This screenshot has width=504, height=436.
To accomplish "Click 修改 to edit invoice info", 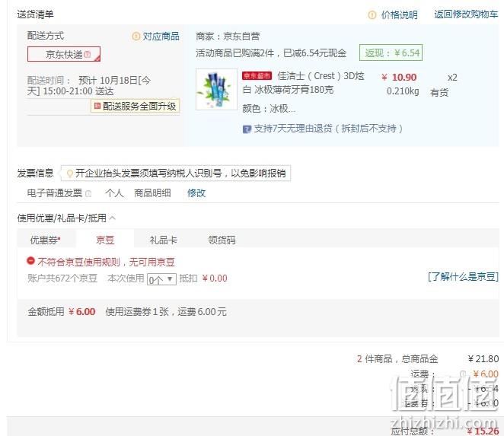I will 196,193.
